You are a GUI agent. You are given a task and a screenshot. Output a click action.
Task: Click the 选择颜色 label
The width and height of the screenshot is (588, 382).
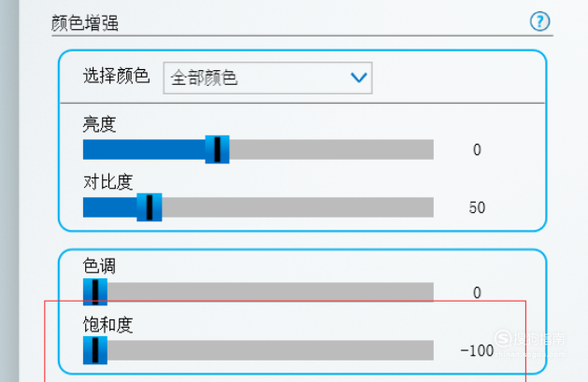tap(116, 76)
